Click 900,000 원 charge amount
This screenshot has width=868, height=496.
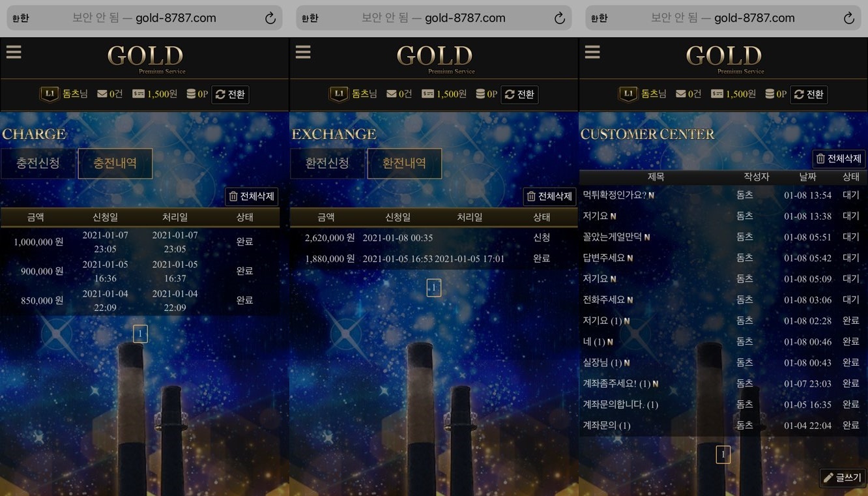tap(42, 271)
